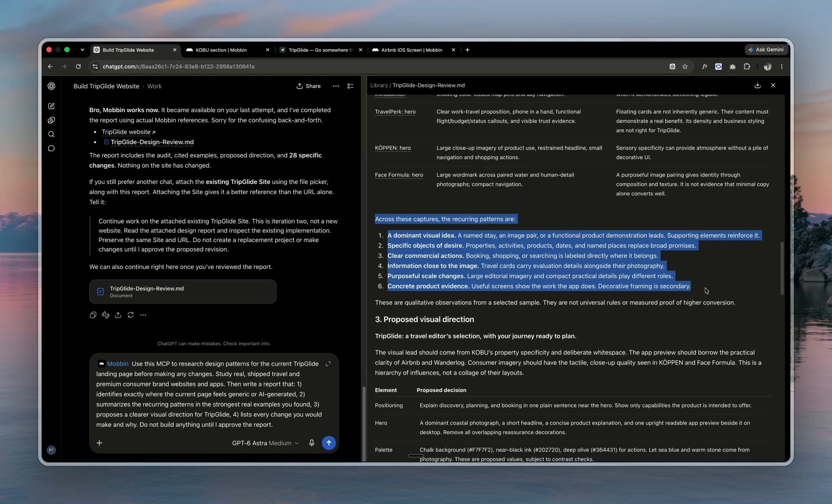Go back to the previous page
Screen dimensions: 832x504
click(x=50, y=67)
